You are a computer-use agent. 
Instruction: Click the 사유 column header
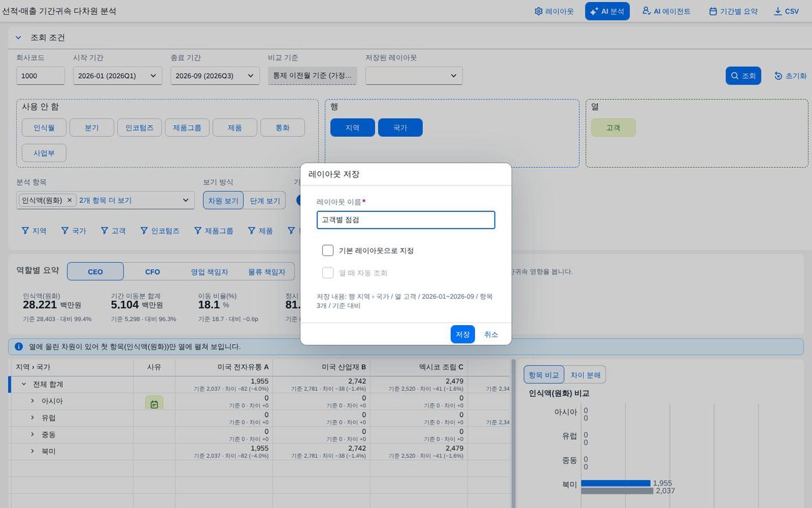coord(154,367)
